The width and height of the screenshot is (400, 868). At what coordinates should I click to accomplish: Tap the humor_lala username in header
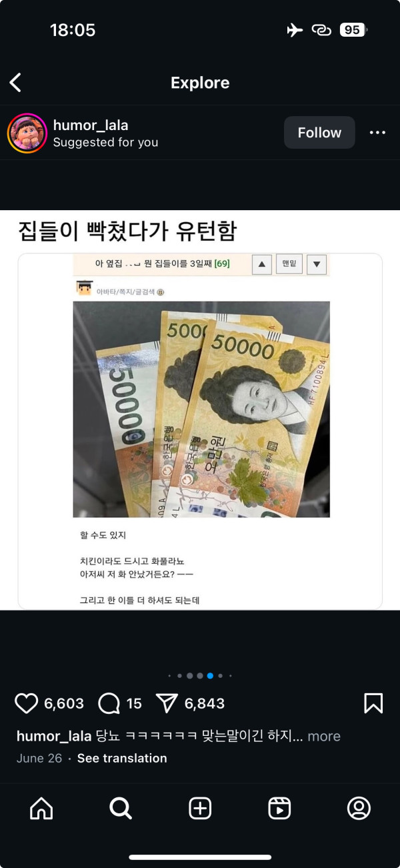click(x=91, y=125)
